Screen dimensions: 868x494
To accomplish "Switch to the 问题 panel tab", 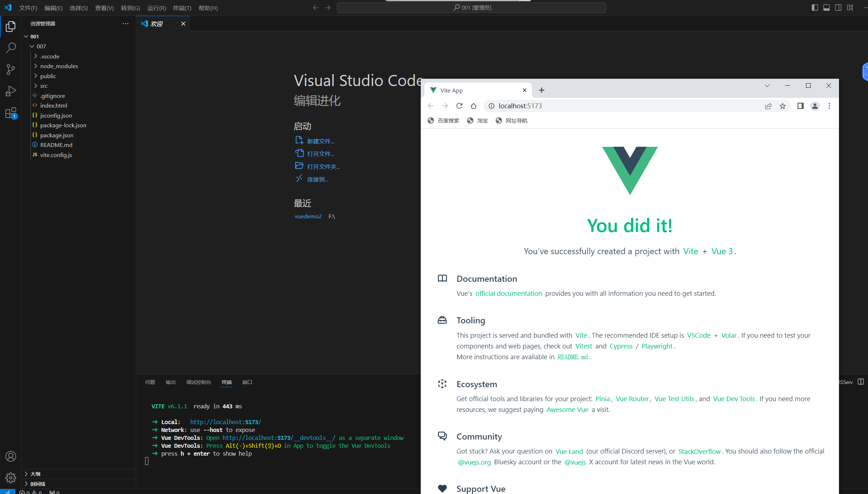I will tap(150, 382).
